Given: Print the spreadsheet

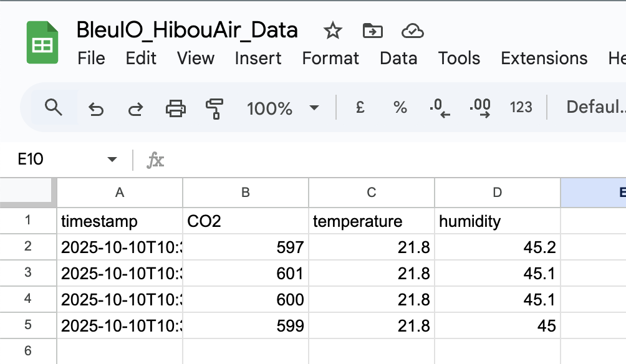Looking at the screenshot, I should point(175,108).
